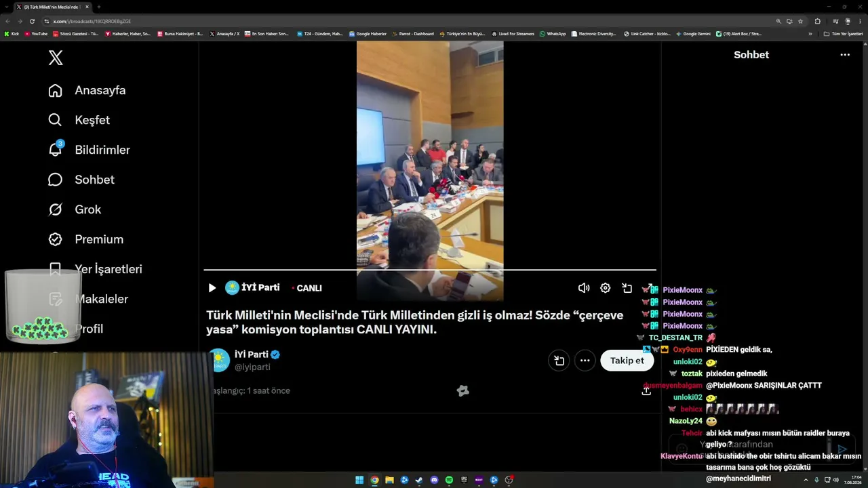This screenshot has width=868, height=488.
Task: Close the Türk Milleti'nin Meclisi'nde tab
Action: (x=87, y=7)
